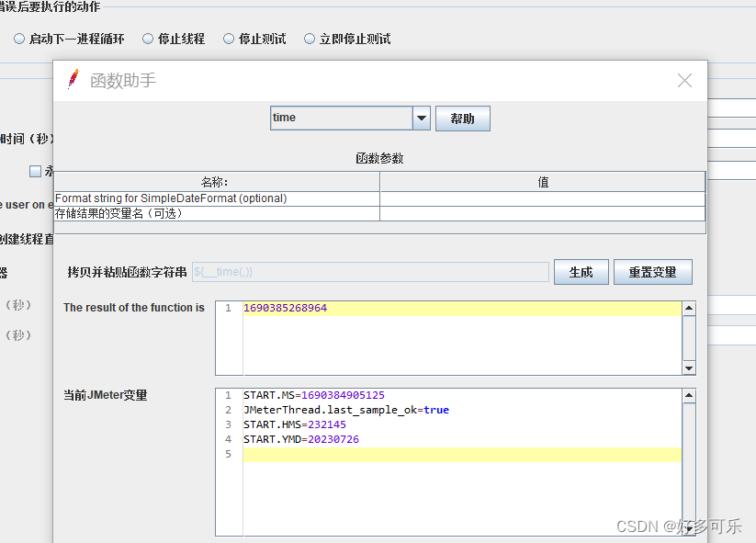Click the function string field ${__time(,)}
Screen dimensions: 756x543
tap(370, 272)
